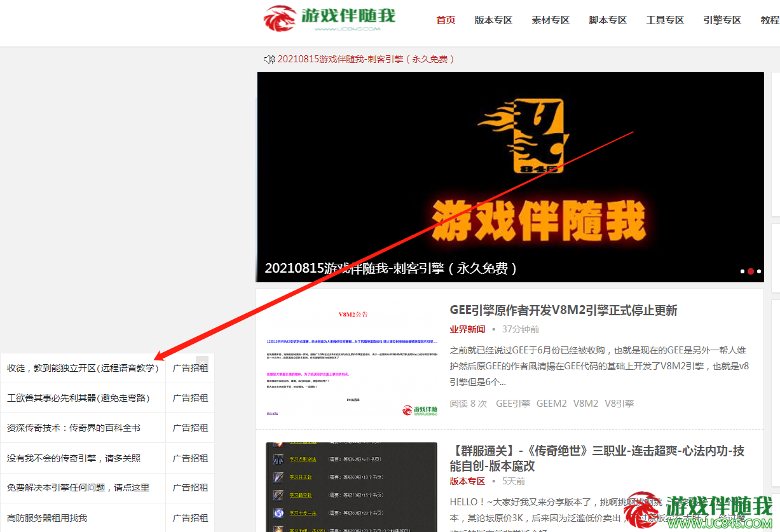The image size is (780, 532).
Task: Open the V8M2 tag
Action: (585, 404)
